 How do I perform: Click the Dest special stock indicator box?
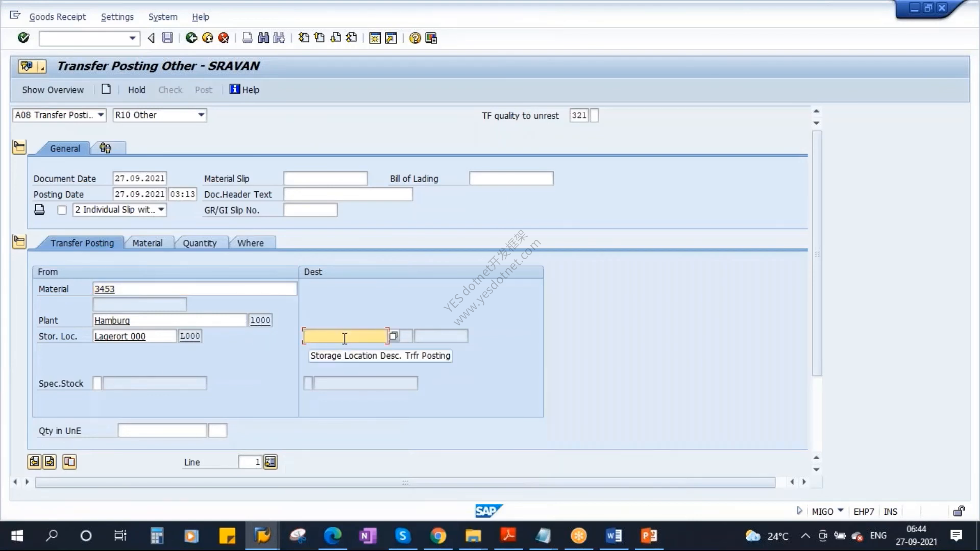point(308,383)
